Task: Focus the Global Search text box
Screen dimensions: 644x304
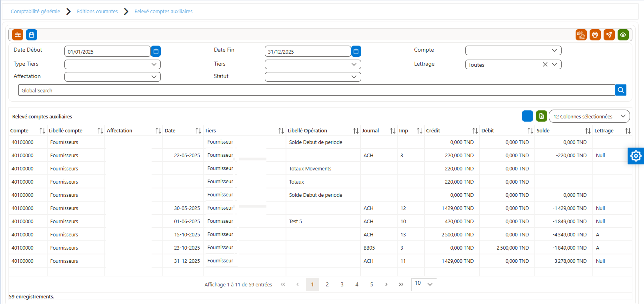Action: click(316, 90)
